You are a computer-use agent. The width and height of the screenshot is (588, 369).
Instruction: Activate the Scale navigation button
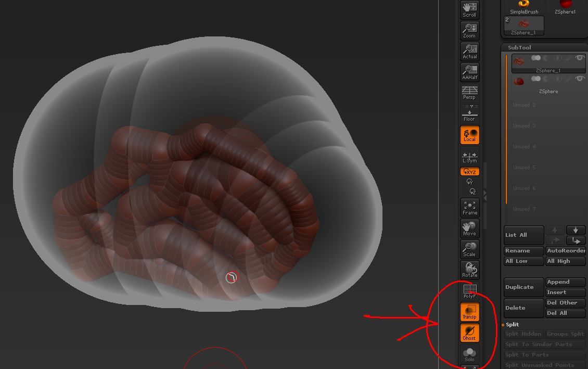[x=469, y=249]
